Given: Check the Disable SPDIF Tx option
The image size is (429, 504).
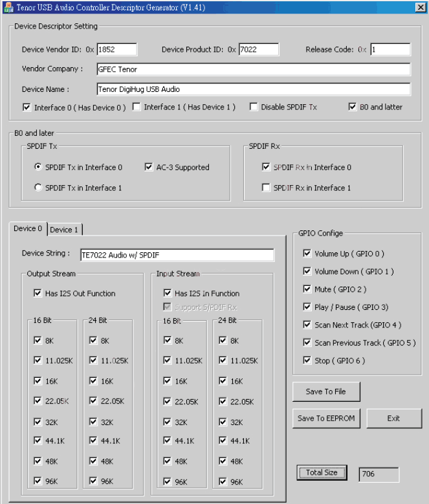Looking at the screenshot, I should (x=254, y=107).
